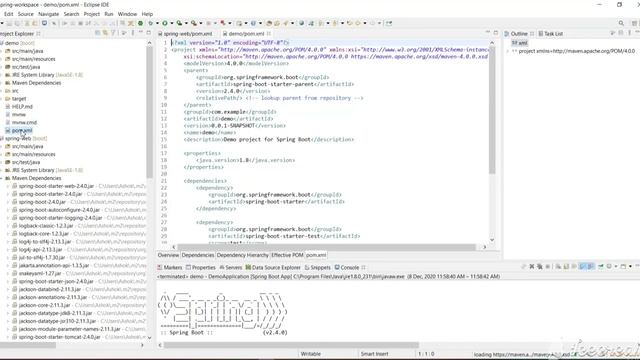Open the Servers view tab
640x360 pixels.
[231, 267]
